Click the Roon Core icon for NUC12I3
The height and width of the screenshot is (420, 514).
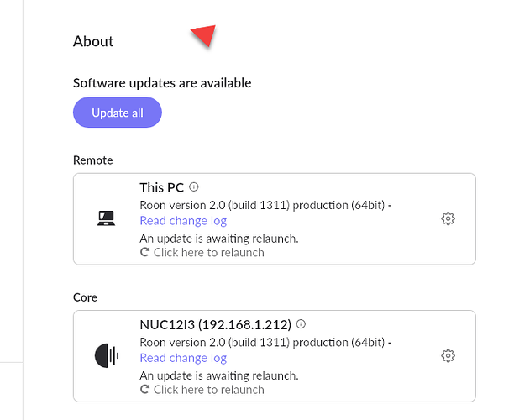107,356
